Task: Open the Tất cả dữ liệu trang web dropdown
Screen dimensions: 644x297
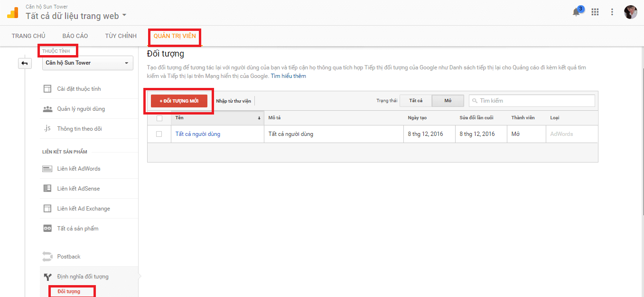Action: (76, 16)
